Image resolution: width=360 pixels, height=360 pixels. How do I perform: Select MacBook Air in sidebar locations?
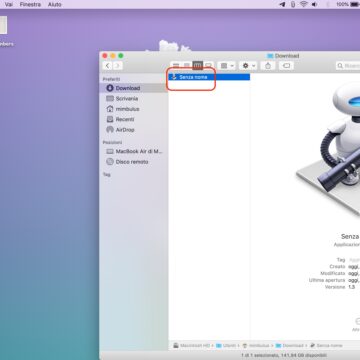[x=134, y=151]
